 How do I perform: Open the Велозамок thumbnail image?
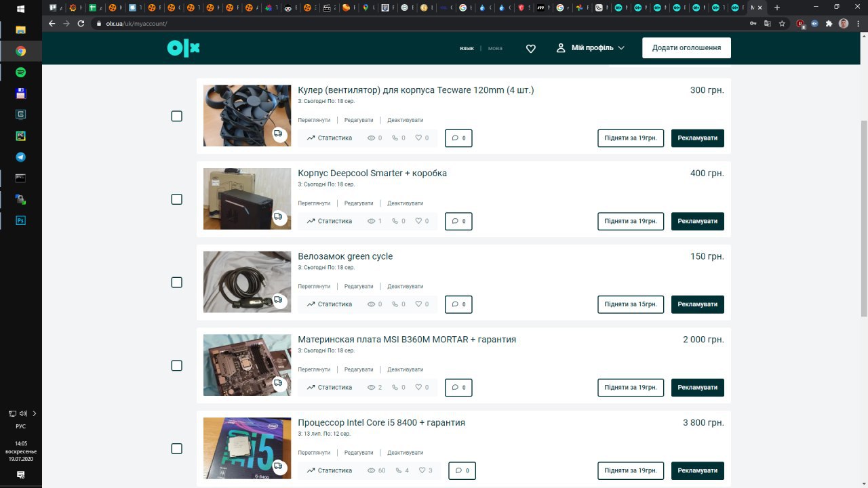click(247, 282)
